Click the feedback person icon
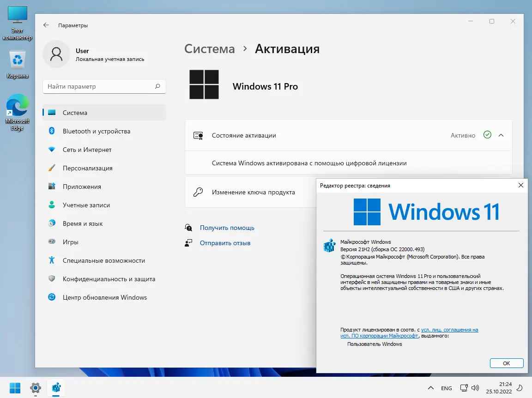 coord(188,242)
